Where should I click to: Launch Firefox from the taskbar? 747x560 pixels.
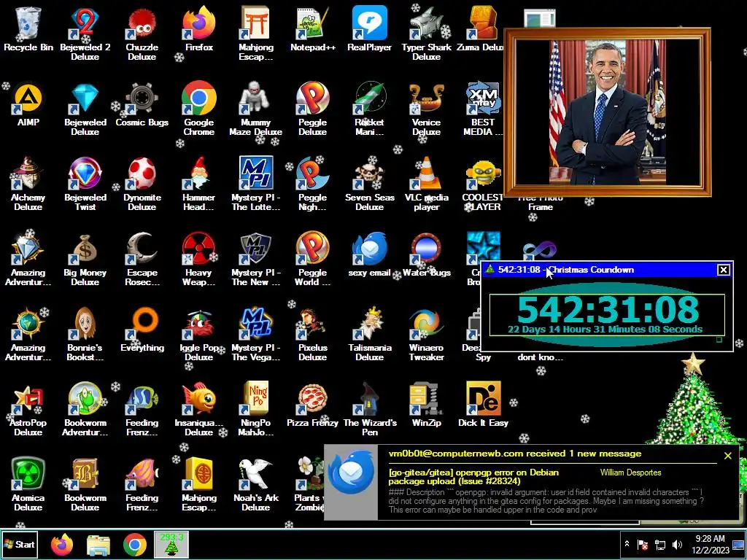click(62, 545)
